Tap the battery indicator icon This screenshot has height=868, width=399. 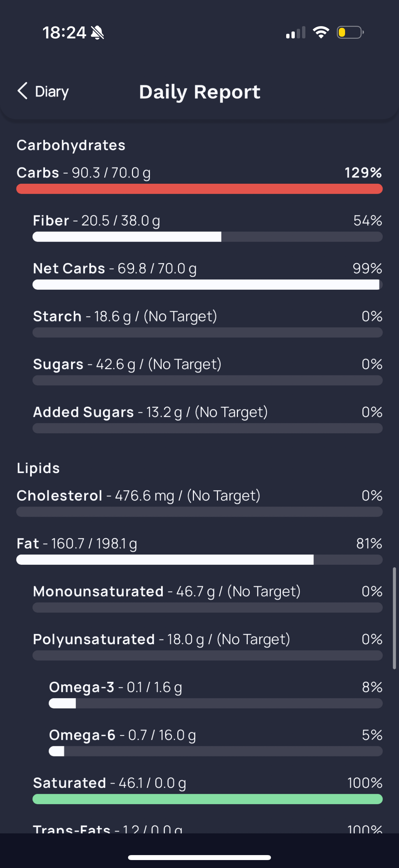[x=350, y=32]
